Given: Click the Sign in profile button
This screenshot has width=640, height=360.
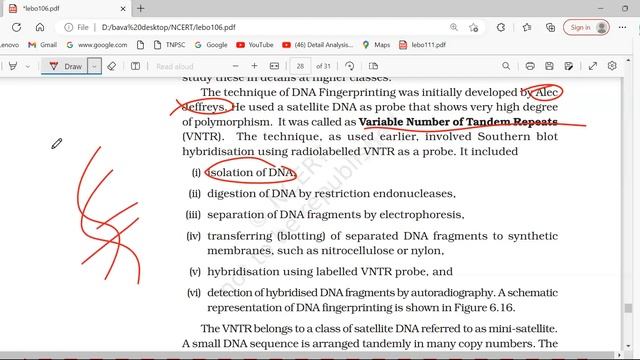Looking at the screenshot, I should (586, 27).
